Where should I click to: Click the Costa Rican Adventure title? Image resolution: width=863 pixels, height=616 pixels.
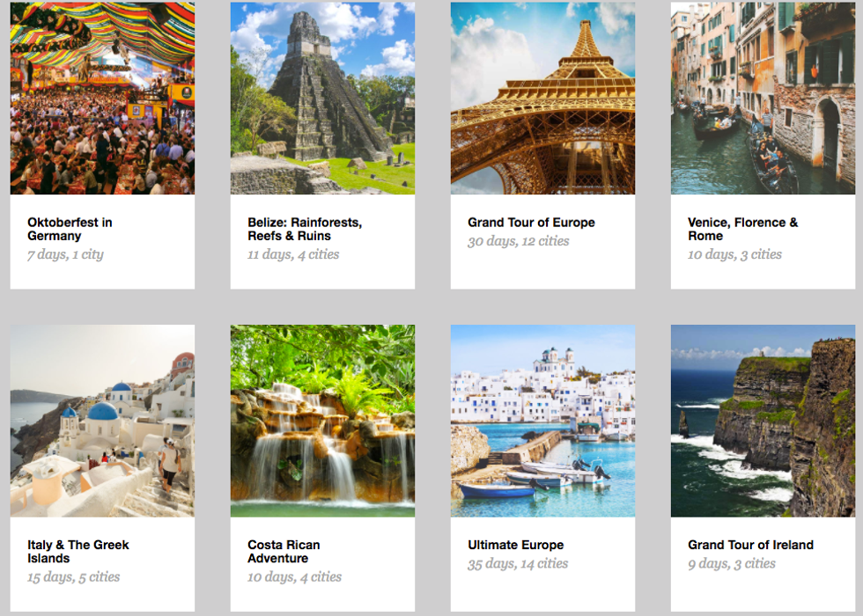[284, 551]
